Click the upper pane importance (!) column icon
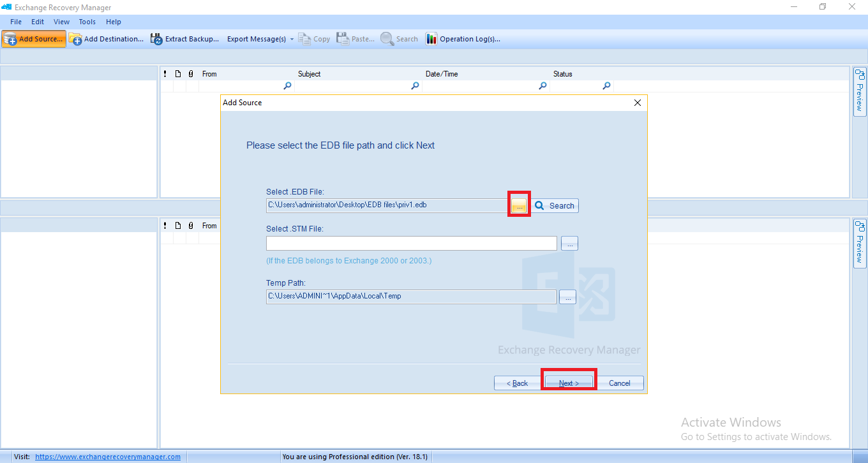 pyautogui.click(x=165, y=74)
